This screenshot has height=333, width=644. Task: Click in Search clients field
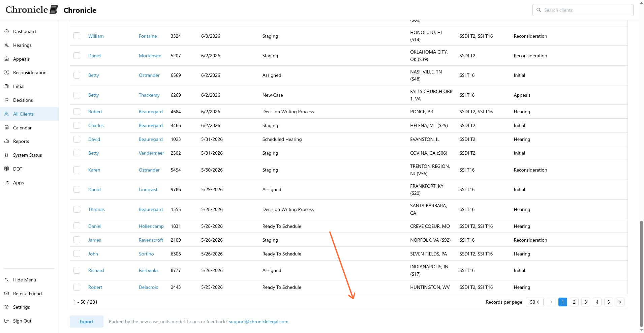(583, 10)
